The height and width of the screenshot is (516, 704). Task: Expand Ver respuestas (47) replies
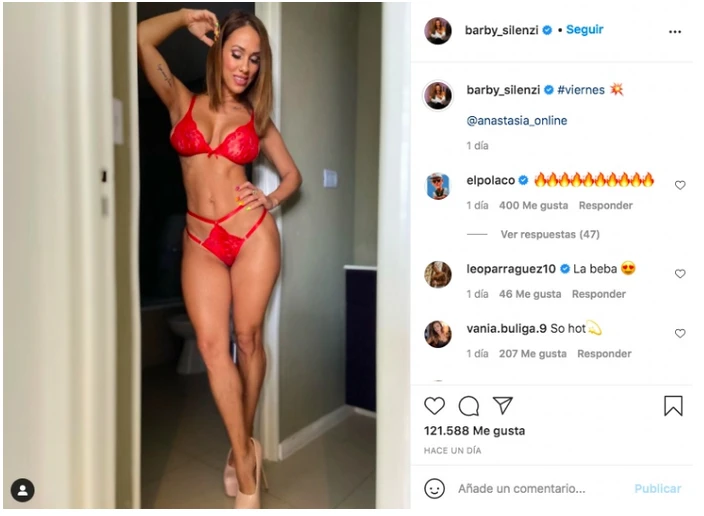tap(550, 234)
